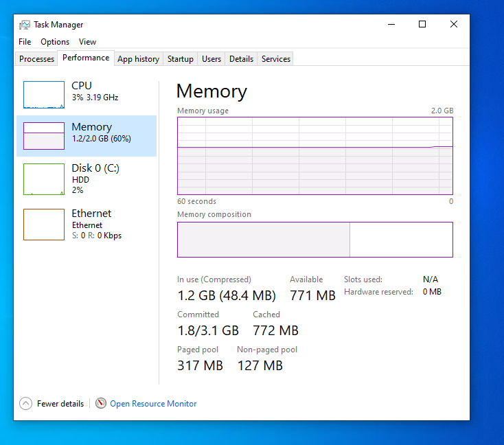The height and width of the screenshot is (445, 504).
Task: Open the View menu
Action: tap(87, 42)
